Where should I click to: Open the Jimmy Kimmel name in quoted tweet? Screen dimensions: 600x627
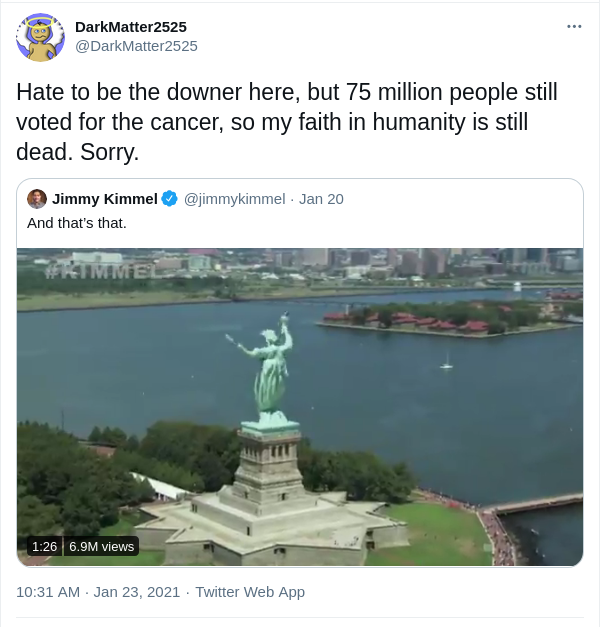(105, 199)
